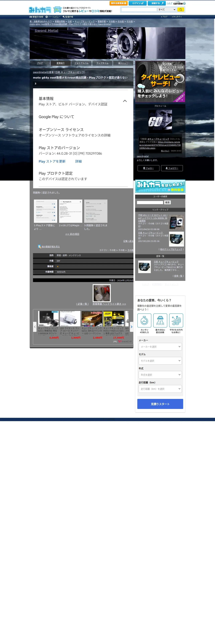215x644 pixels.
Task: Switch to the フォトアルバム tab
Action: (x=81, y=63)
